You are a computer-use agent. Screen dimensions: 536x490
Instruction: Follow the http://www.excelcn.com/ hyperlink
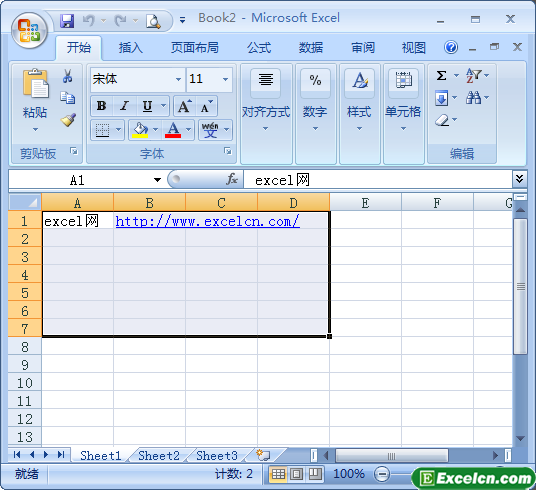pyautogui.click(x=207, y=221)
